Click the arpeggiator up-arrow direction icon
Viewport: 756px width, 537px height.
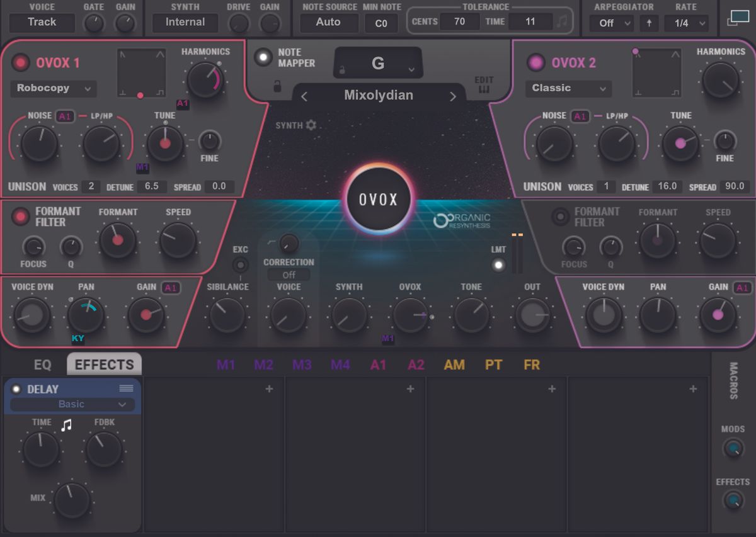pyautogui.click(x=648, y=23)
